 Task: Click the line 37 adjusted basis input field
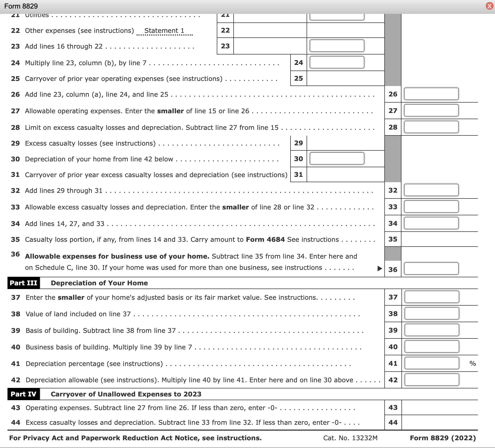432,297
